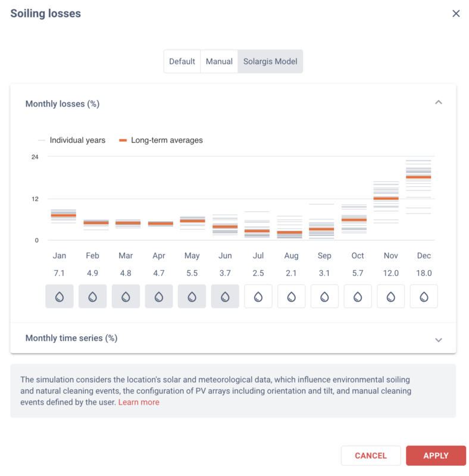
Task: Toggle the Dec droplet cleaning icon
Action: [x=424, y=296]
